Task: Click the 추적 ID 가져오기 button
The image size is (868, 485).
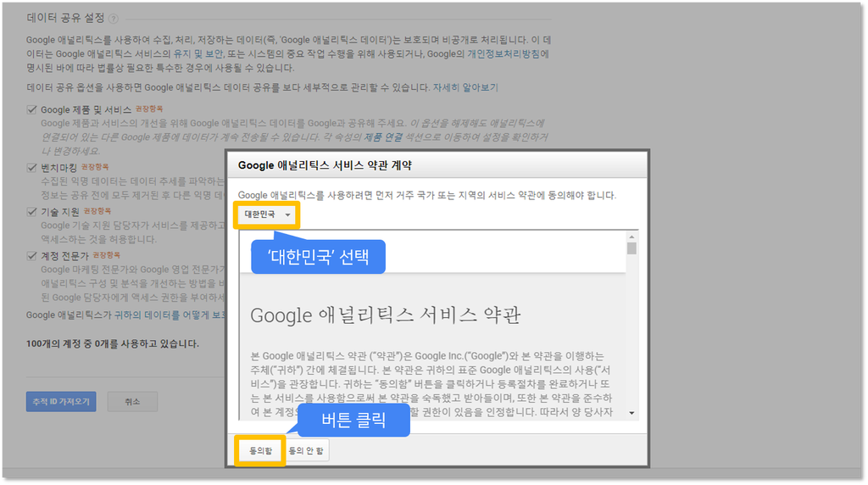Action: pos(61,401)
